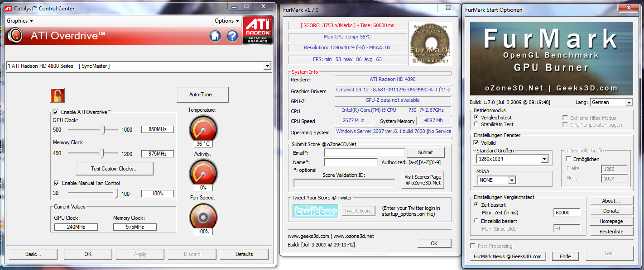Screen dimensions: 644x270
Task: Click the 975MHz memory clock target box
Action: coord(157,154)
